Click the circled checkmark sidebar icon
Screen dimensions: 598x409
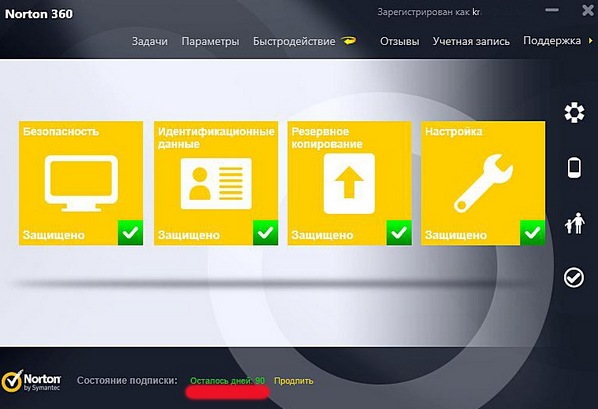[x=574, y=277]
